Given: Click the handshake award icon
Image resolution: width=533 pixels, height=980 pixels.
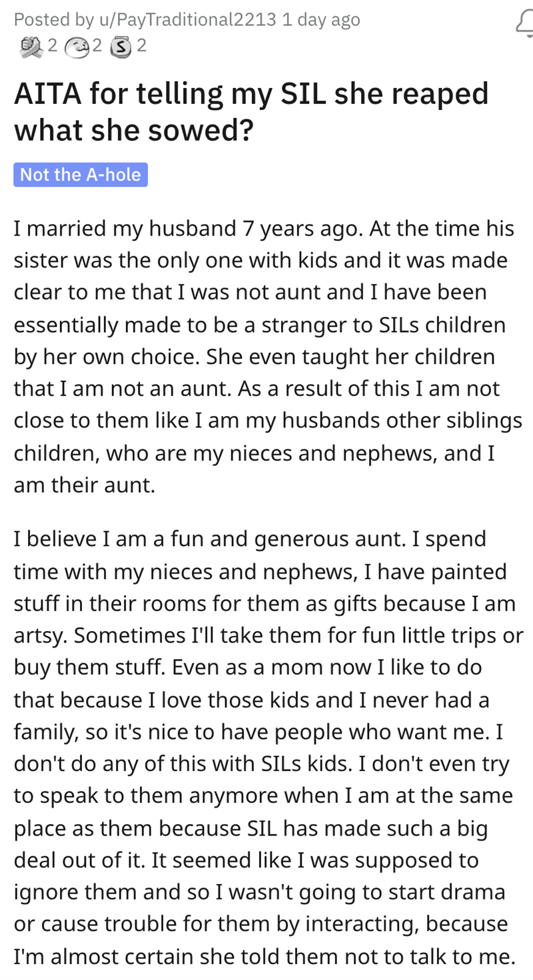Looking at the screenshot, I should click(31, 45).
